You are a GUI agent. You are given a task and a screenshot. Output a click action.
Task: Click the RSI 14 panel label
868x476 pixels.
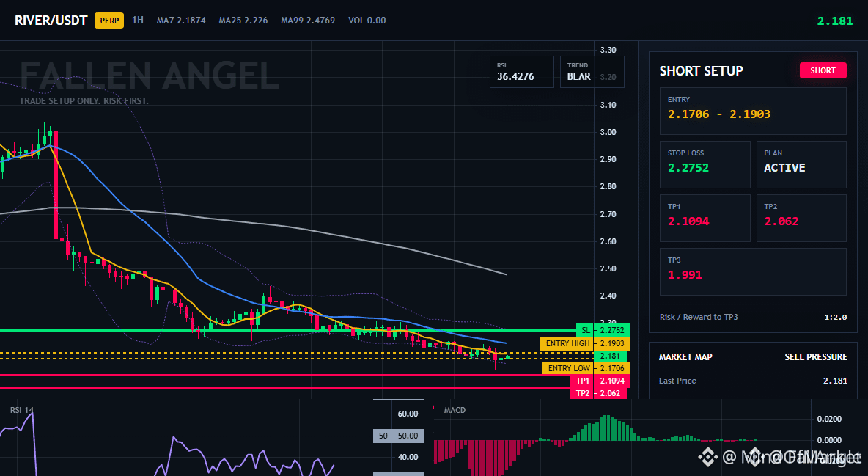(x=21, y=410)
